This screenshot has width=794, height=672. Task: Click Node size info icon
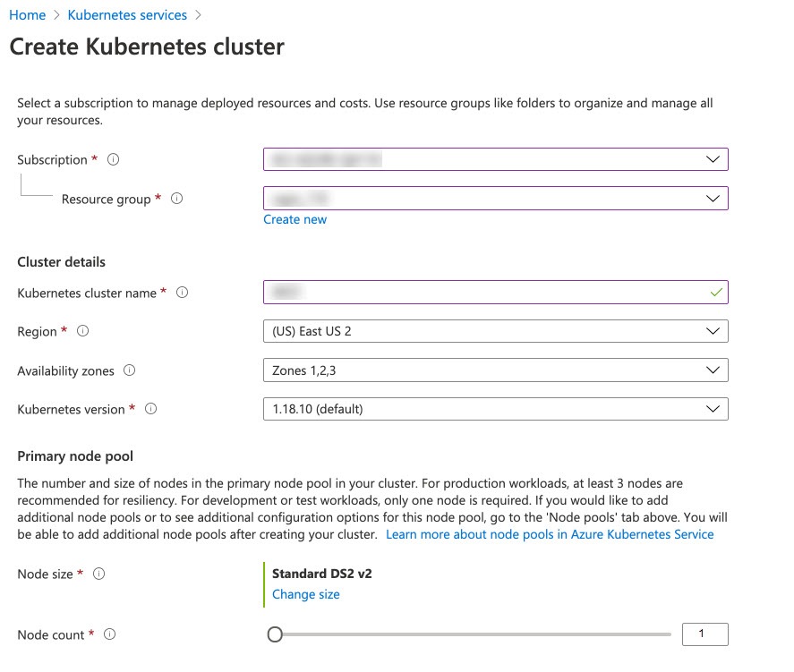[98, 574]
